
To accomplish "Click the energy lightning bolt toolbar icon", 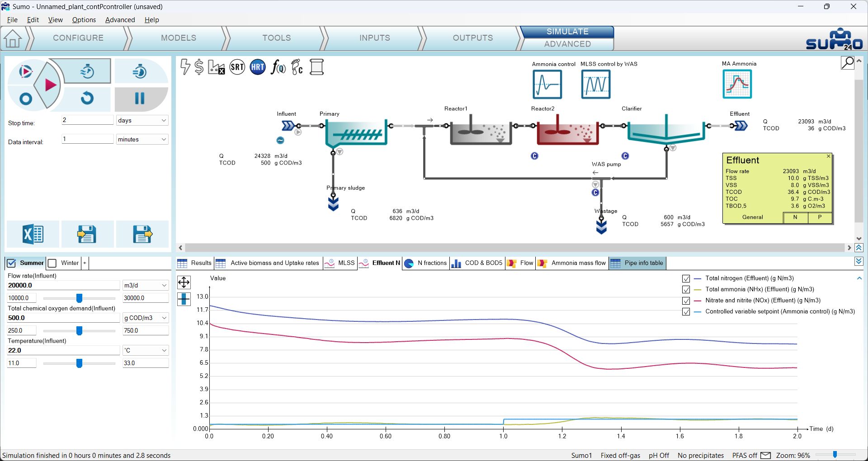I will 185,66.
